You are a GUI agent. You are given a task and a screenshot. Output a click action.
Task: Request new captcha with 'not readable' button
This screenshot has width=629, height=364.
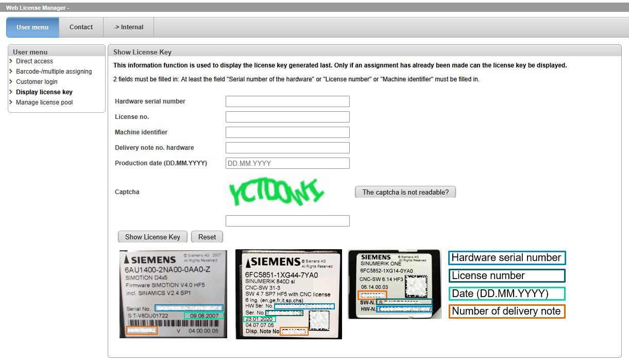(x=405, y=192)
